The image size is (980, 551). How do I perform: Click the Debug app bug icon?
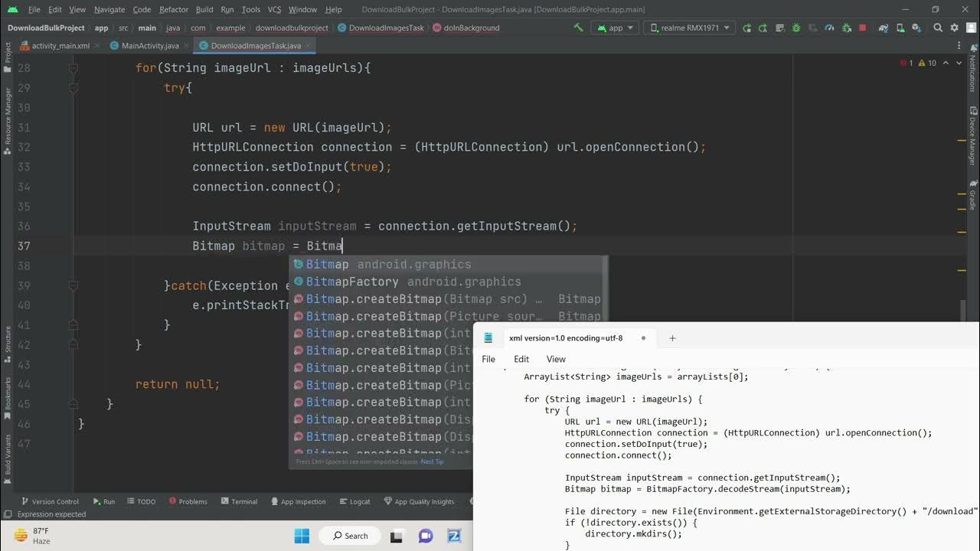(x=796, y=28)
